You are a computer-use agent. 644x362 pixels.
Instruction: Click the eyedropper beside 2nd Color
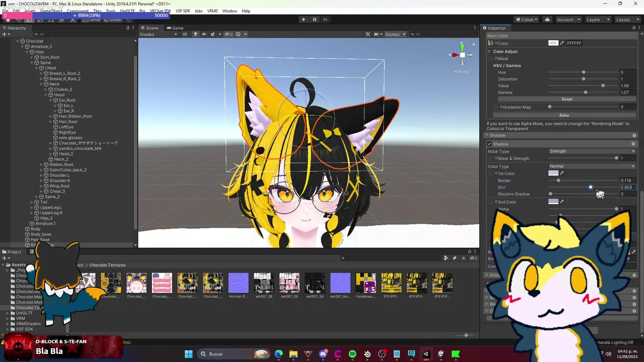[x=562, y=202]
